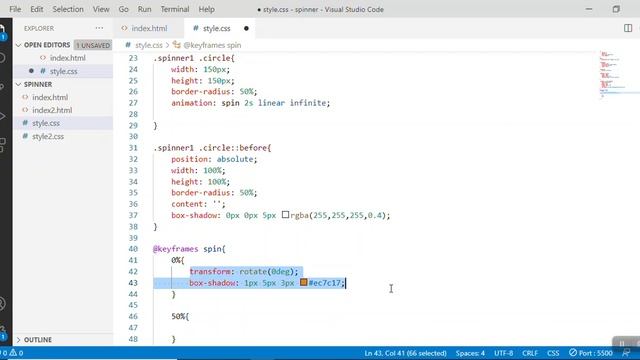640x360 pixels.
Task: Open the Explorer activity bar icon
Action: click(x=3, y=31)
